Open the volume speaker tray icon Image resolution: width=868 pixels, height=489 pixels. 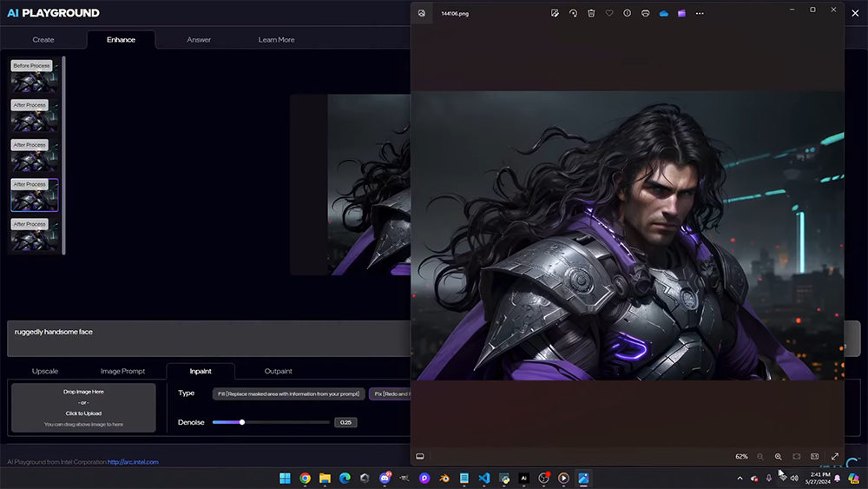794,478
